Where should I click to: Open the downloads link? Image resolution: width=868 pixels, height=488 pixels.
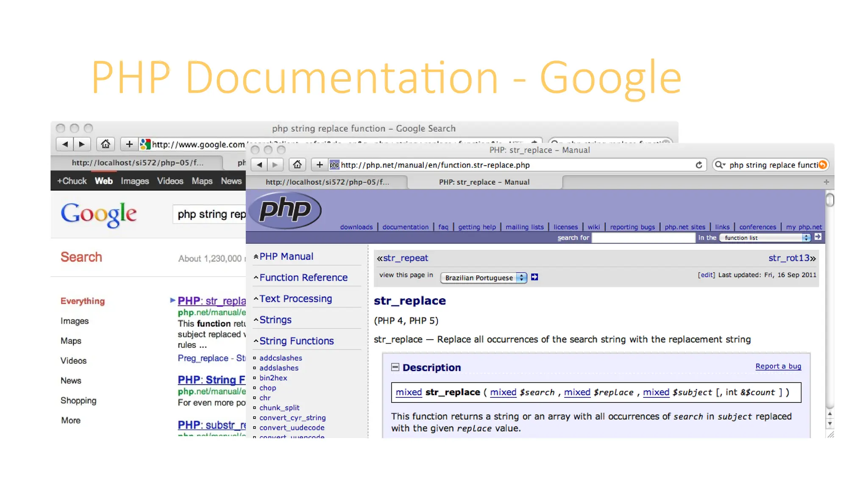[356, 227]
